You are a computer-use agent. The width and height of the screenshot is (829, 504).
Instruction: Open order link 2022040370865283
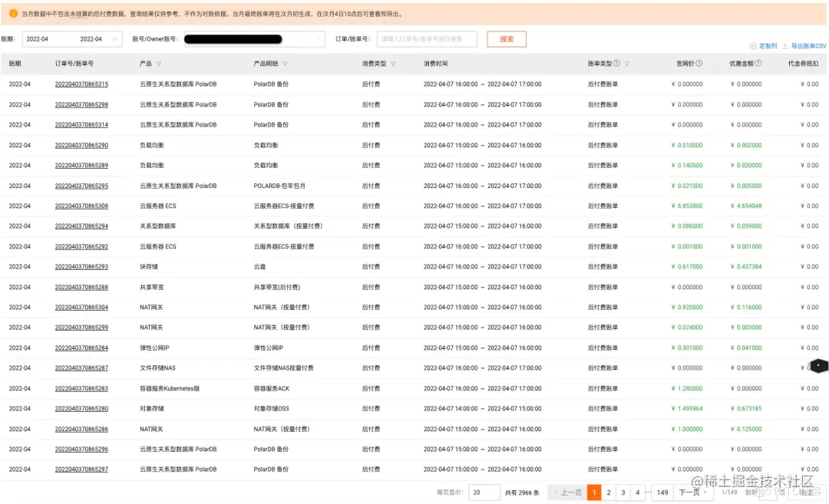pos(81,389)
